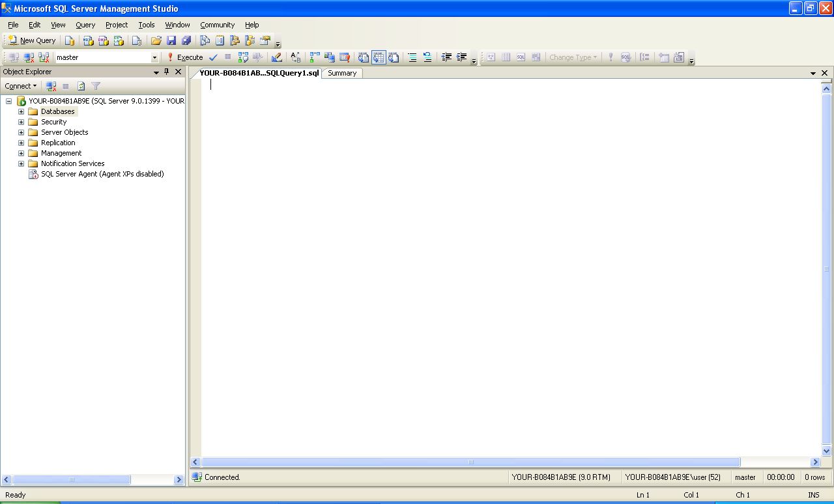834x504 pixels.
Task: Click the editor vertical scrollbar
Action: (827, 268)
